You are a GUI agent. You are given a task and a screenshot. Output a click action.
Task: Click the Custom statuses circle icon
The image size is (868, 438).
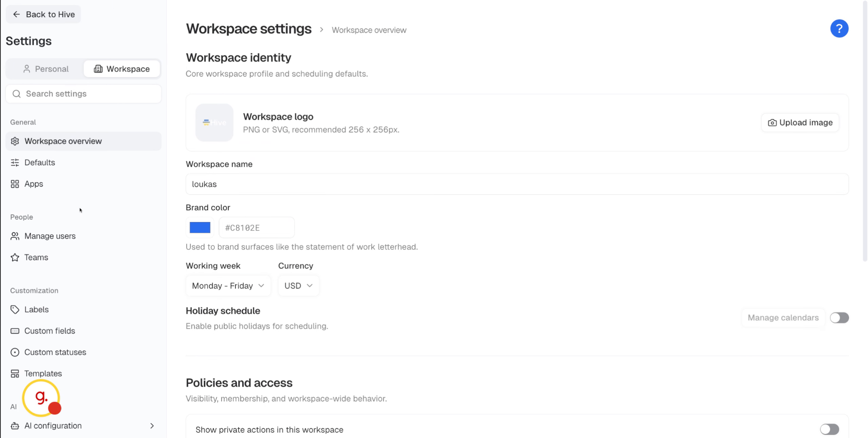click(15, 352)
